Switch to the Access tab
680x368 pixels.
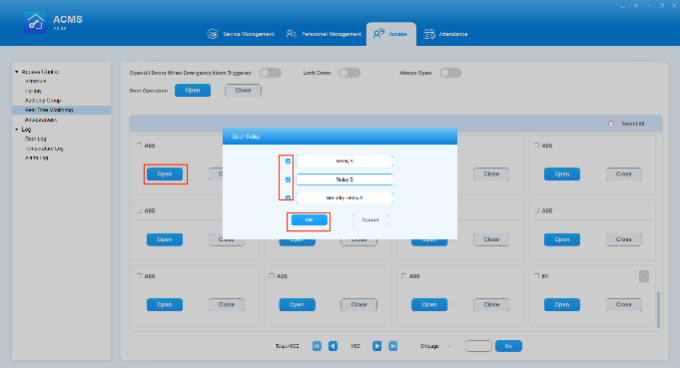(x=391, y=34)
